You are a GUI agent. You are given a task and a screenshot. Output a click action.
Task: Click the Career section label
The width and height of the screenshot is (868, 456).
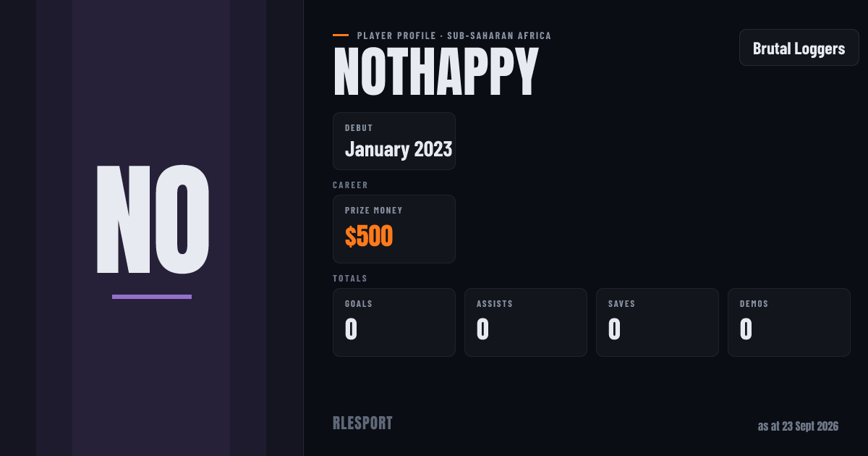351,185
